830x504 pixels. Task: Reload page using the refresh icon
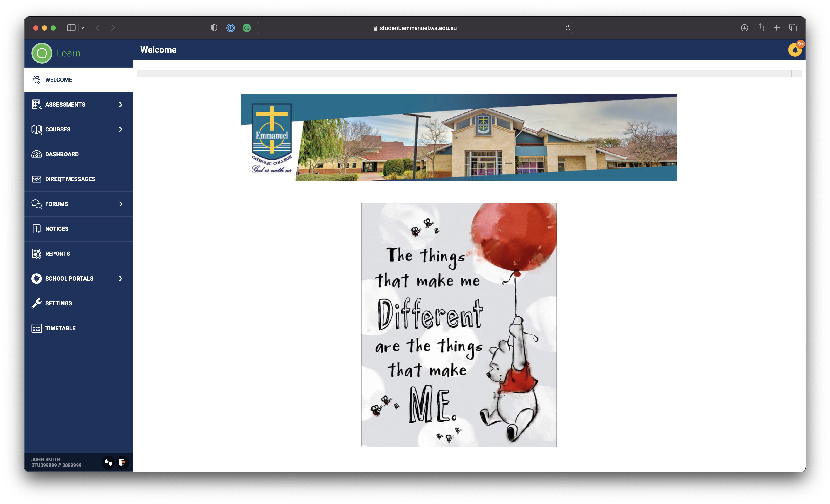click(x=568, y=28)
